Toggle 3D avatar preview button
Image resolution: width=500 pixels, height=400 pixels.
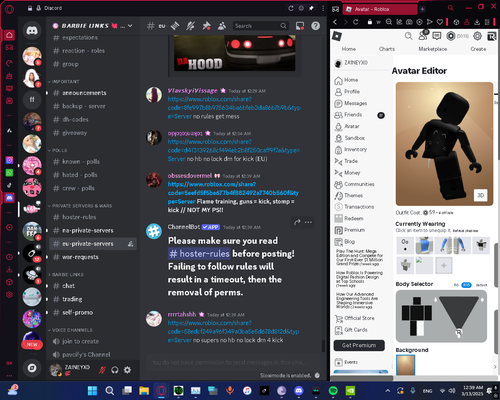click(480, 195)
